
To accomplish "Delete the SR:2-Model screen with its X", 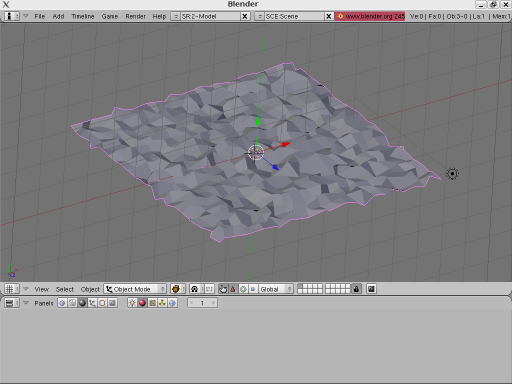I will coord(245,16).
